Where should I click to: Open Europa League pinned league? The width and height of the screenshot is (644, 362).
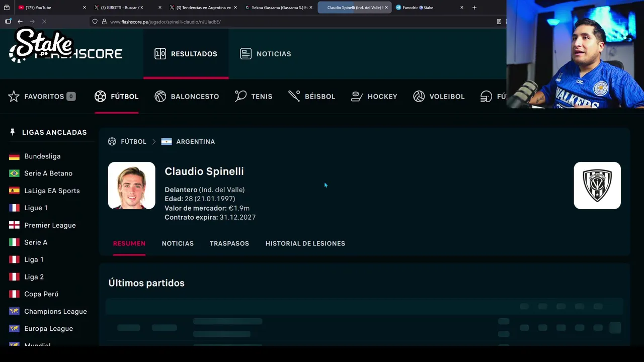pyautogui.click(x=48, y=329)
